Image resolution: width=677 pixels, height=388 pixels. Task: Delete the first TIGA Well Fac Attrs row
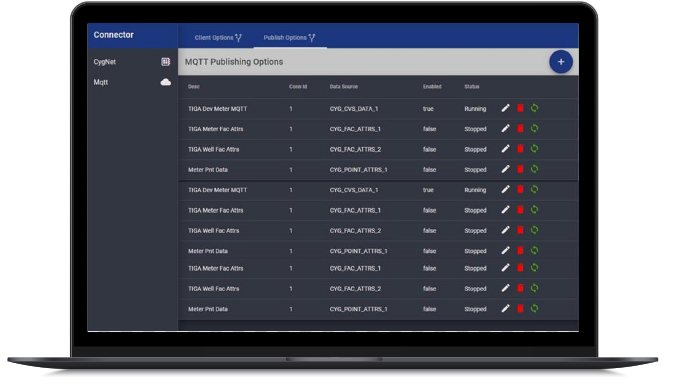click(520, 149)
